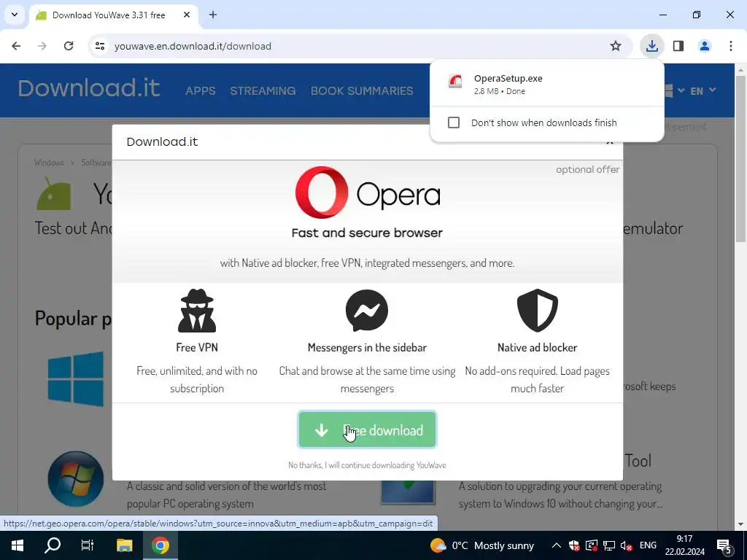Image resolution: width=747 pixels, height=560 pixels.
Task: Click the network tray icon
Action: pos(609,545)
